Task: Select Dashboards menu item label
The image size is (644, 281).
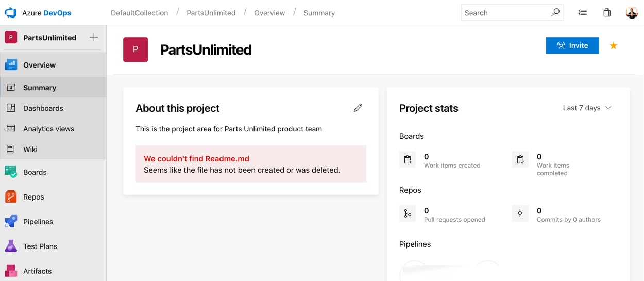Action: 43,108
